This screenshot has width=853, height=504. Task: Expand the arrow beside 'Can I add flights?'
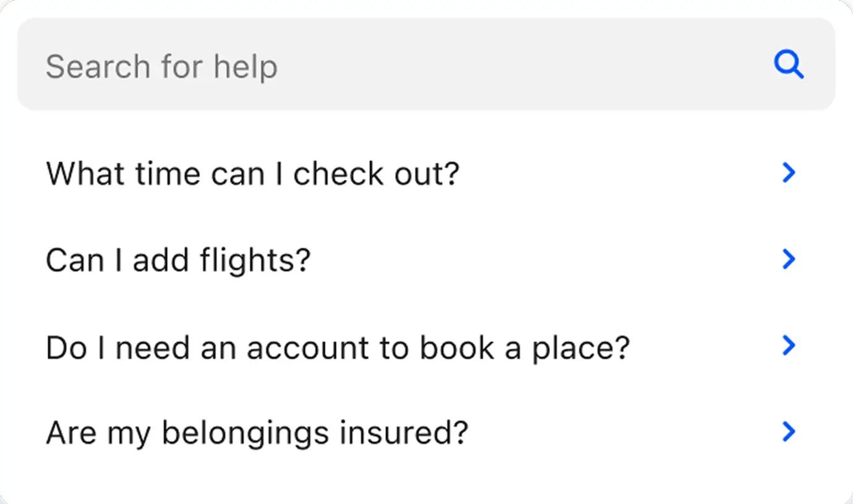789,259
